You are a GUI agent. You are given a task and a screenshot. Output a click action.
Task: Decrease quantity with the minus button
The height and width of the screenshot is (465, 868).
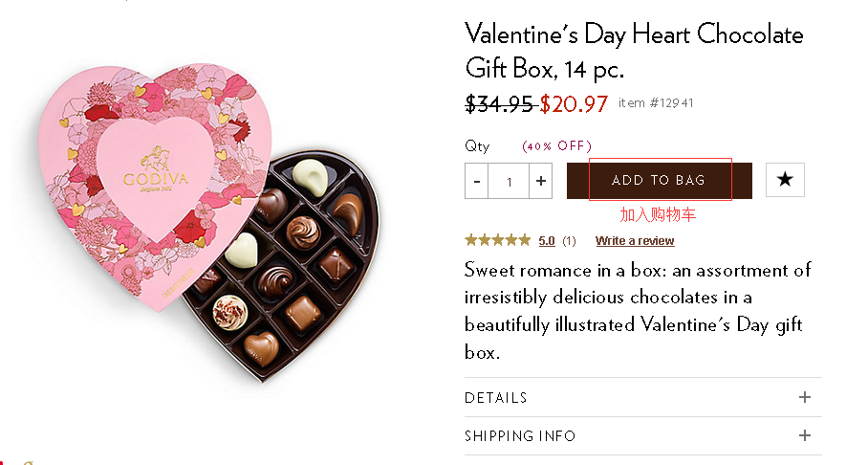(477, 181)
